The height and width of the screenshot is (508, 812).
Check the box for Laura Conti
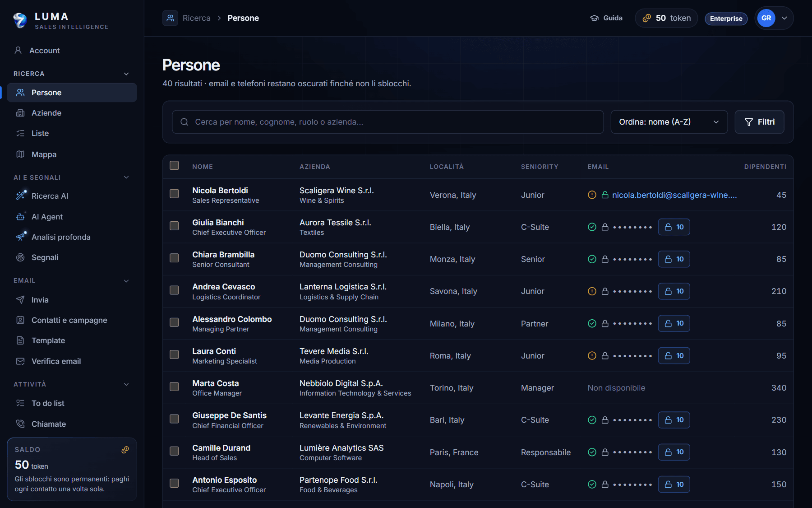[174, 354]
